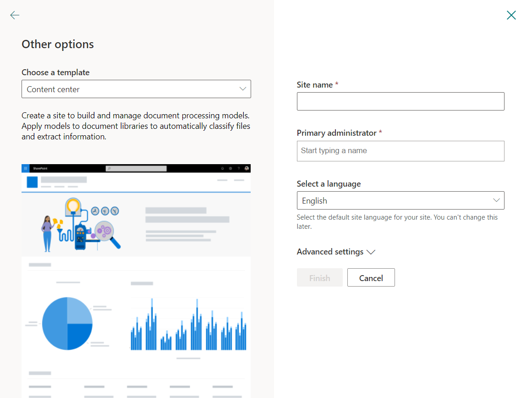Click the help question mark in preview
532x398 pixels.
point(238,168)
